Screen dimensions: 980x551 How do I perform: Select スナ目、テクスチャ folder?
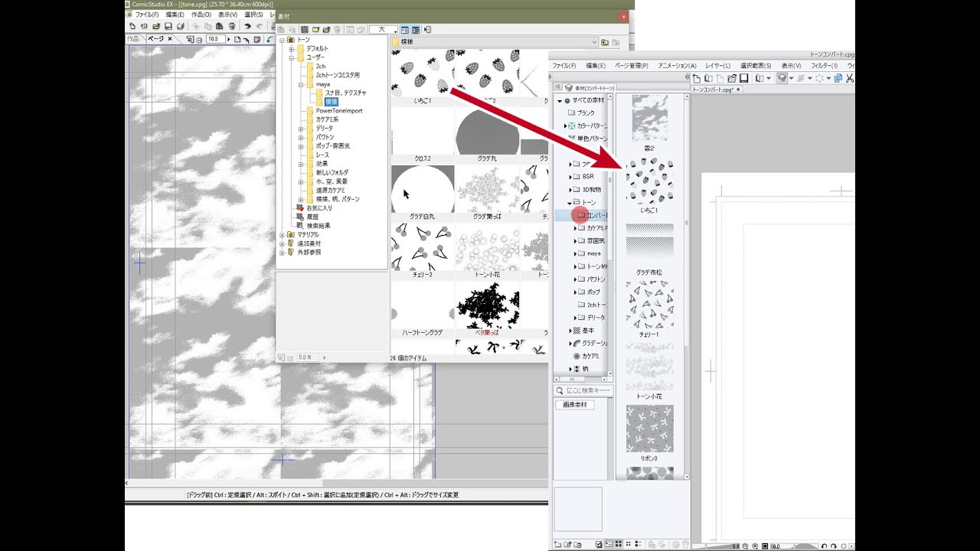[345, 93]
